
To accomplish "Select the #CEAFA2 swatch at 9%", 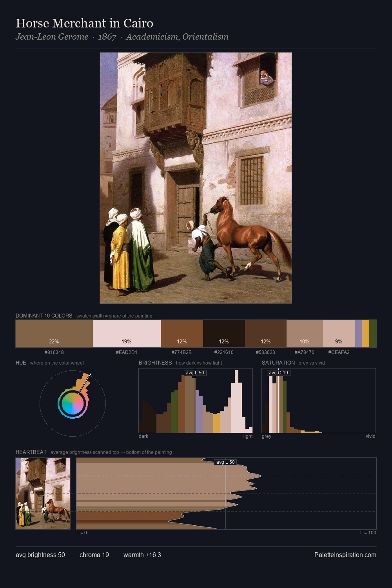I will (339, 334).
